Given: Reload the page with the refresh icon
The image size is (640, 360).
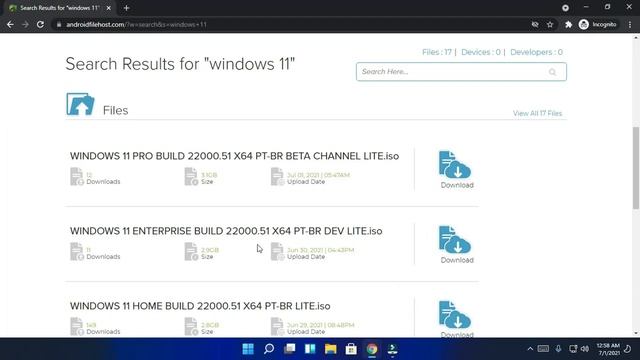Looking at the screenshot, I should (40, 24).
